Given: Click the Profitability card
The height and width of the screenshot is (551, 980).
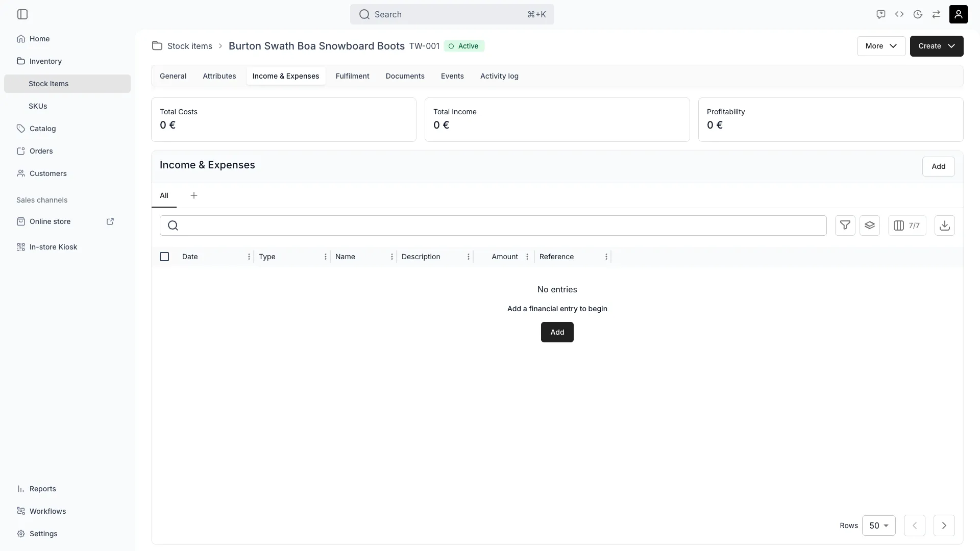Looking at the screenshot, I should 831,119.
